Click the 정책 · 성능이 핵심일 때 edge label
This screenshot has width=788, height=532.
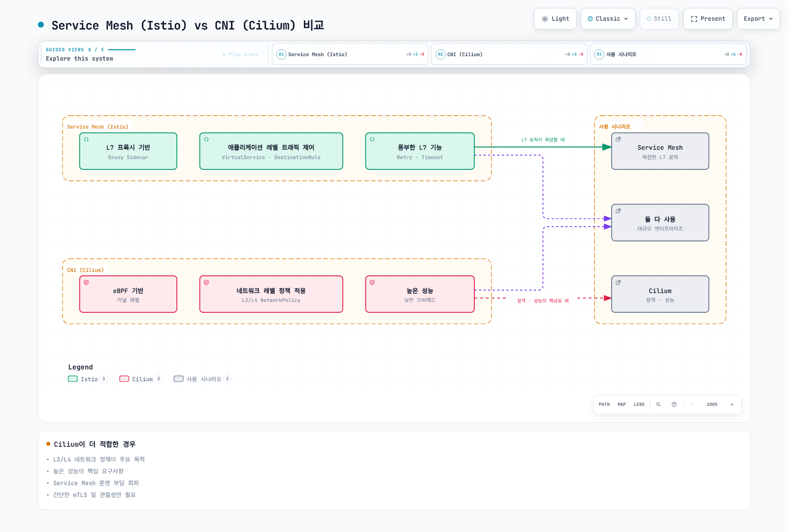coord(543,301)
